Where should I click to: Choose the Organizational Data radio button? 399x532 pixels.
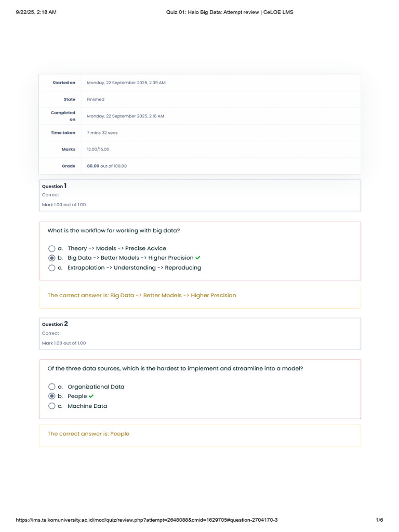pos(51,387)
